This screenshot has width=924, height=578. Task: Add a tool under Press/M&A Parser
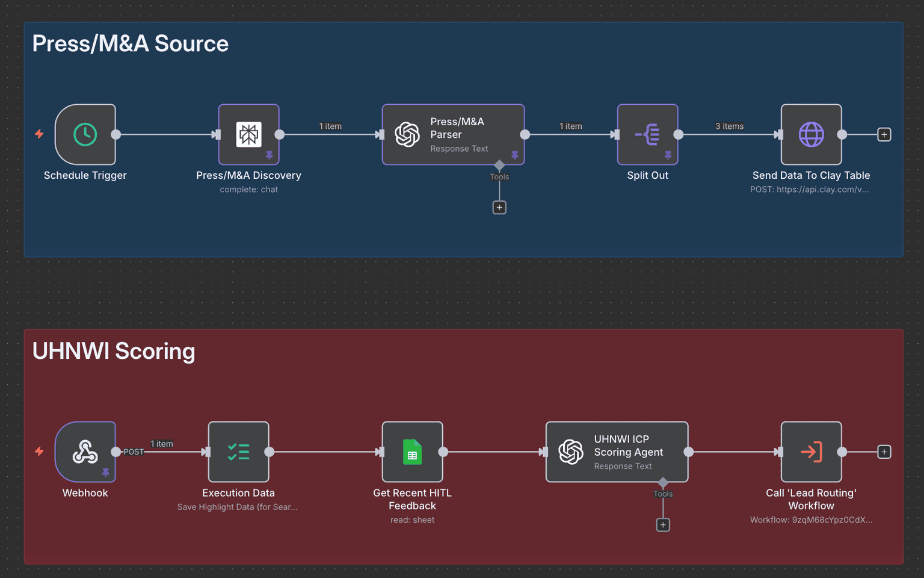(499, 207)
